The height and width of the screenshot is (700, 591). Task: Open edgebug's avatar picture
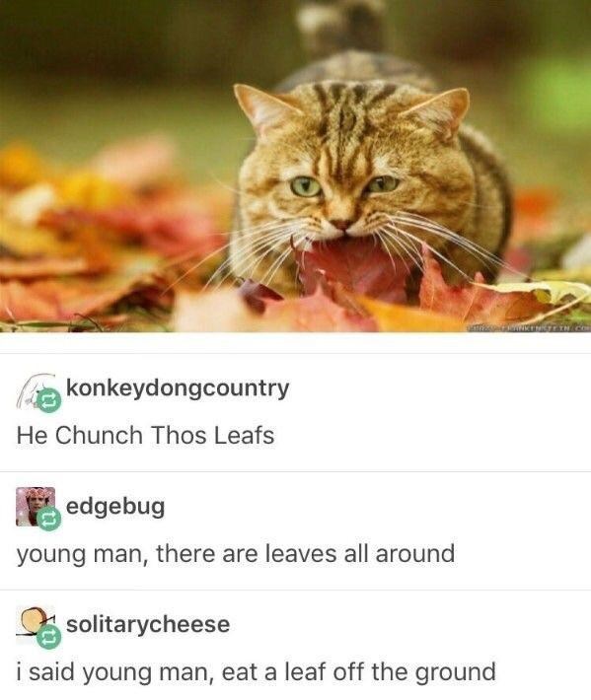click(36, 506)
